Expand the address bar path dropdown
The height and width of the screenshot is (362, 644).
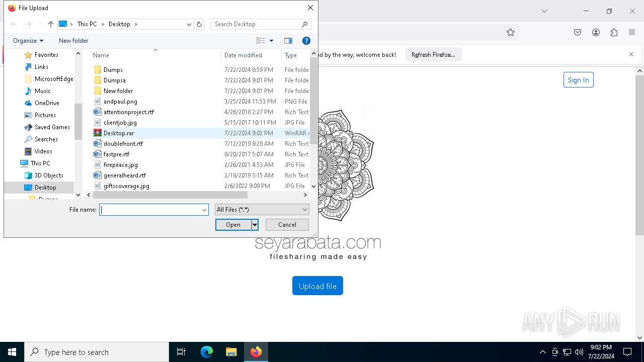click(189, 24)
